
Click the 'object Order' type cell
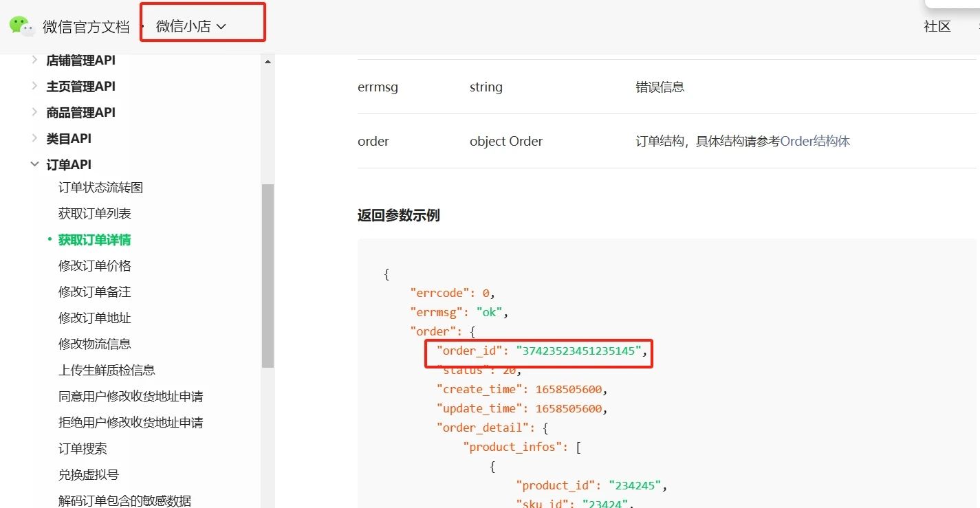click(506, 142)
